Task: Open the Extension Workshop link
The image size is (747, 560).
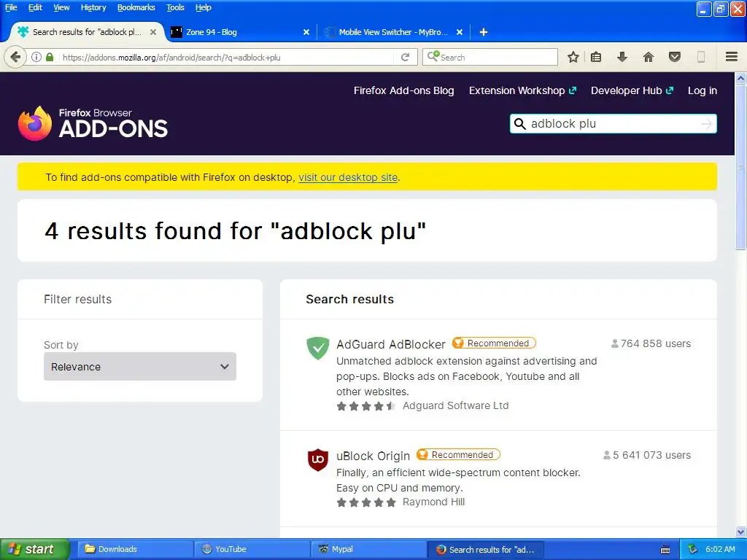Action: pyautogui.click(x=522, y=90)
